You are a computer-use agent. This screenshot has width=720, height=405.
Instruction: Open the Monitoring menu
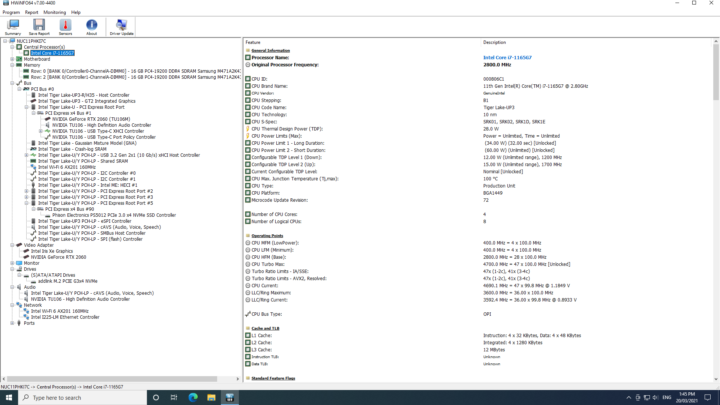tap(55, 12)
